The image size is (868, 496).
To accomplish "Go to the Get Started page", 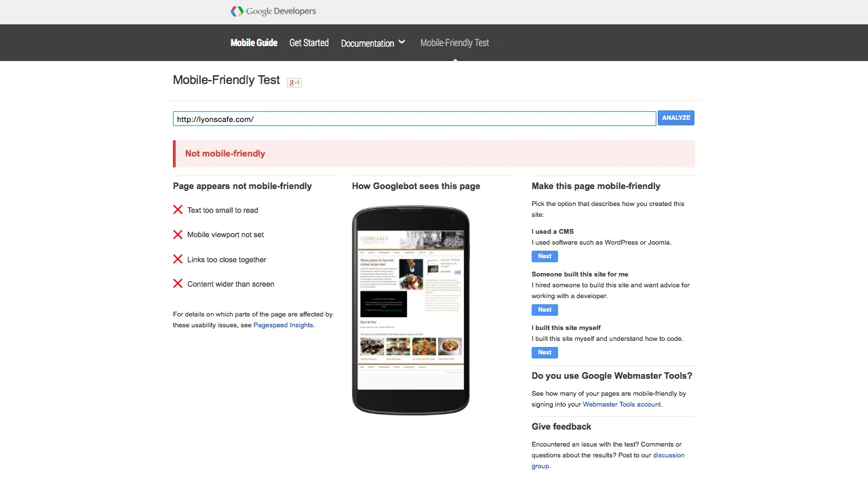I will click(x=309, y=43).
